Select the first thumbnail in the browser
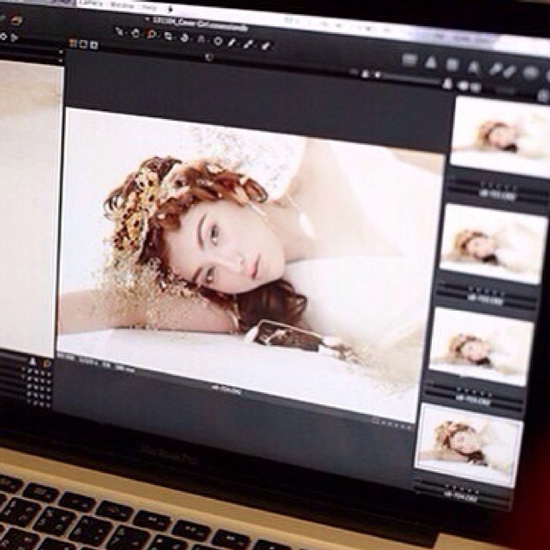The height and width of the screenshot is (550, 550). tap(500, 137)
